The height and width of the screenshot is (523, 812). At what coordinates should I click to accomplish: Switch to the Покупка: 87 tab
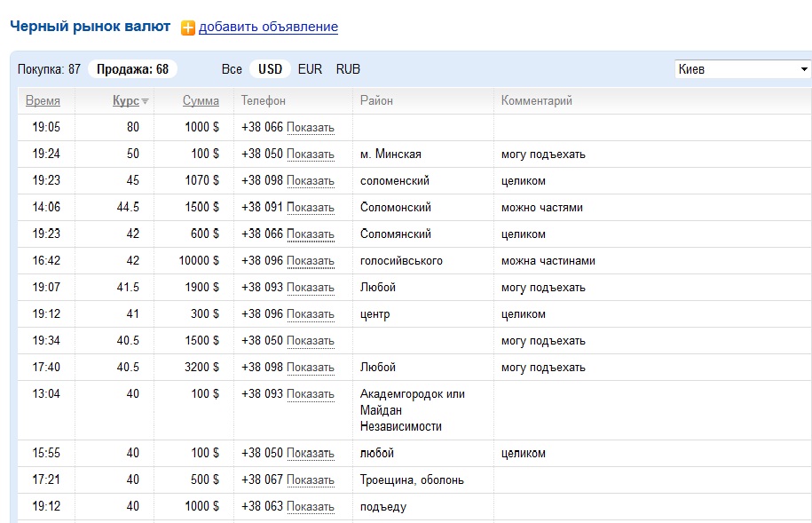[x=49, y=69]
